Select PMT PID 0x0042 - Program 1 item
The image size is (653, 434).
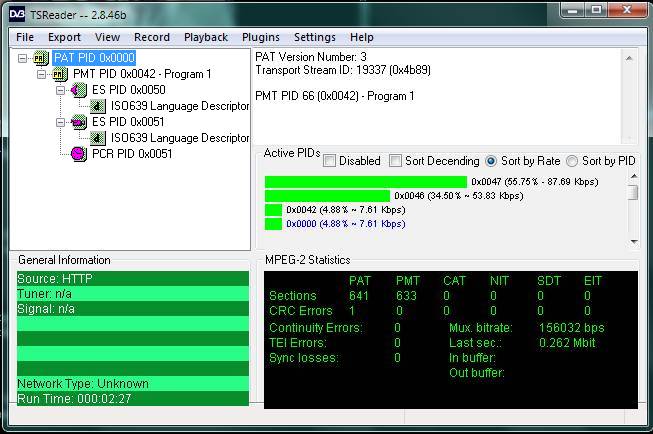142,74
